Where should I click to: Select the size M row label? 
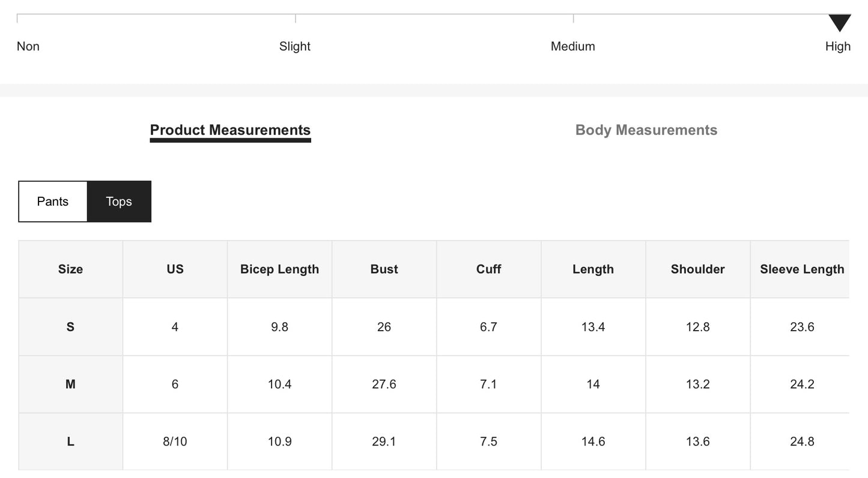click(x=70, y=384)
